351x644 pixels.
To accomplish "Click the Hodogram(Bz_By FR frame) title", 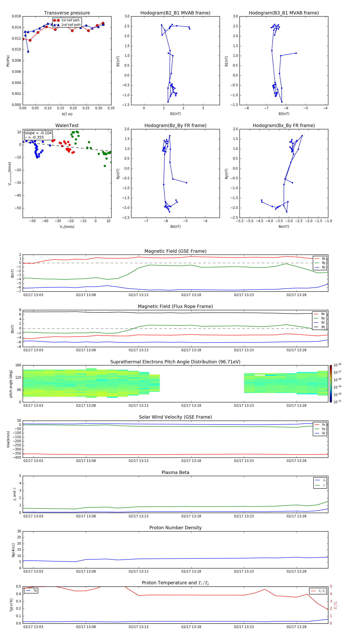I will [x=175, y=125].
